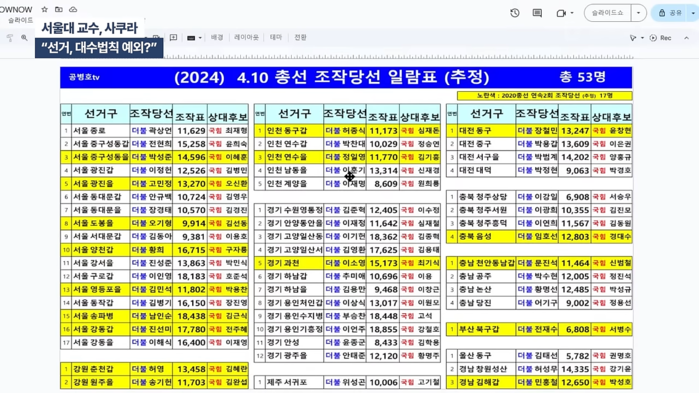
Task: Check the cloud save status icon
Action: (73, 9)
